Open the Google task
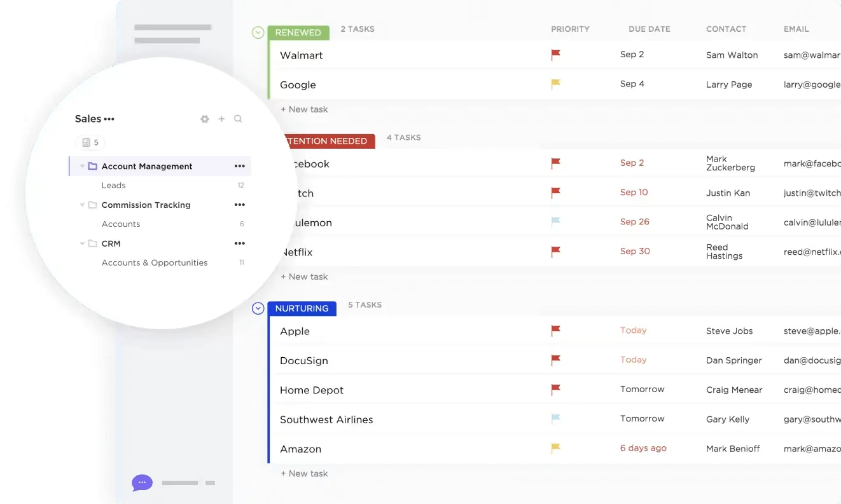The image size is (841, 504). 298,85
